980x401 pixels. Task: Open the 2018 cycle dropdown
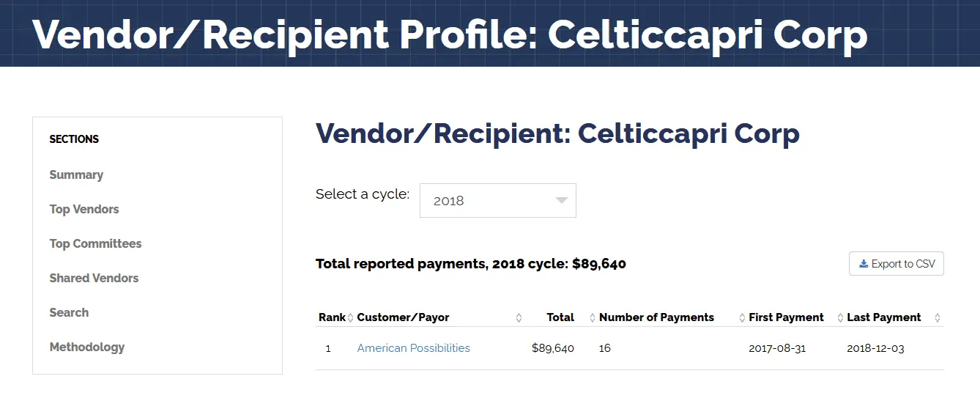click(498, 201)
